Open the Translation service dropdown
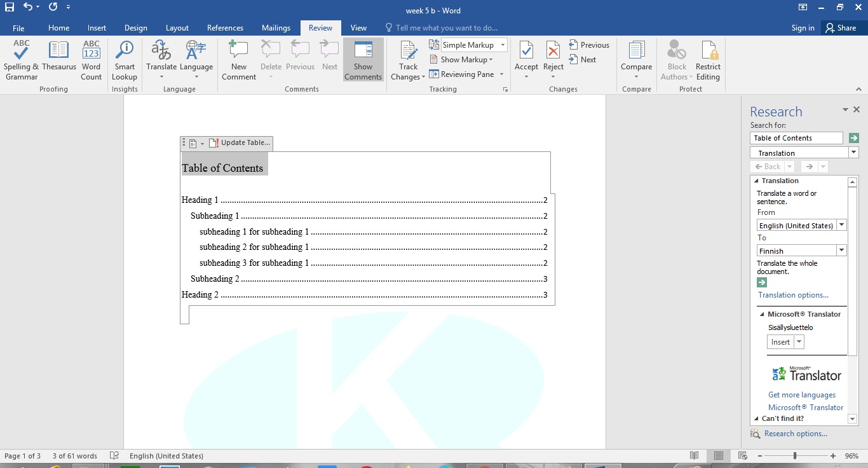Image resolution: width=868 pixels, height=468 pixels. click(853, 153)
